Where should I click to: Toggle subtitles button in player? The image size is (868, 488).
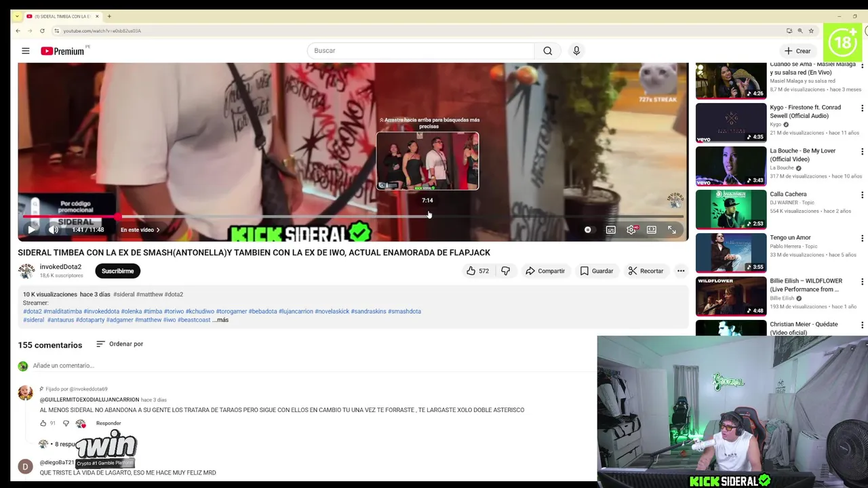(610, 230)
